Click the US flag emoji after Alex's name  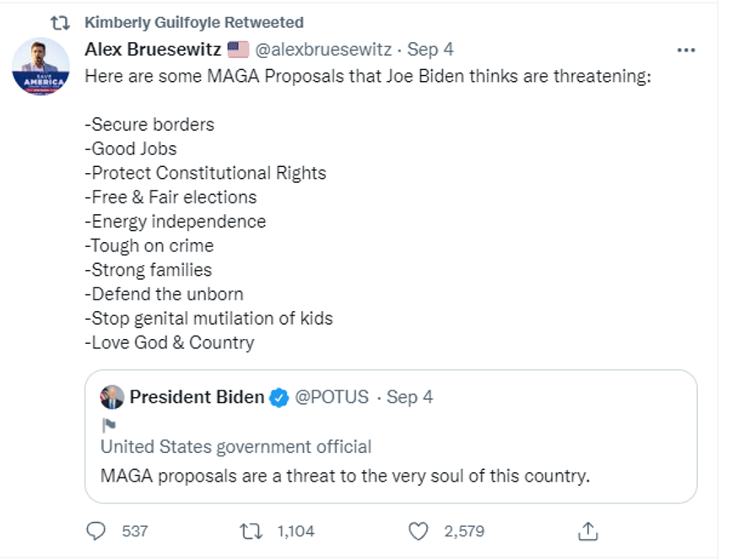[x=238, y=50]
